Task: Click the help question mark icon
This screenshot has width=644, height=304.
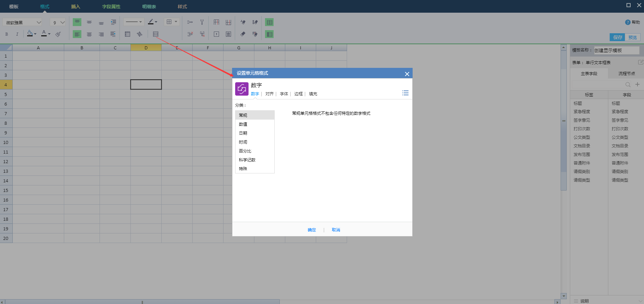Action: click(x=628, y=22)
